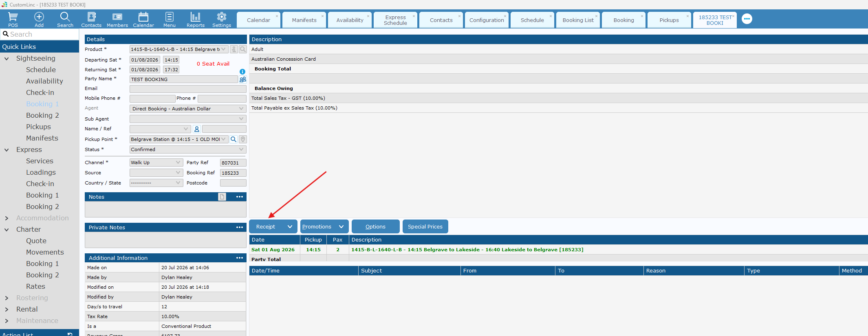Open the Receipt button dropdown arrow
This screenshot has height=336, width=868.
tap(290, 227)
